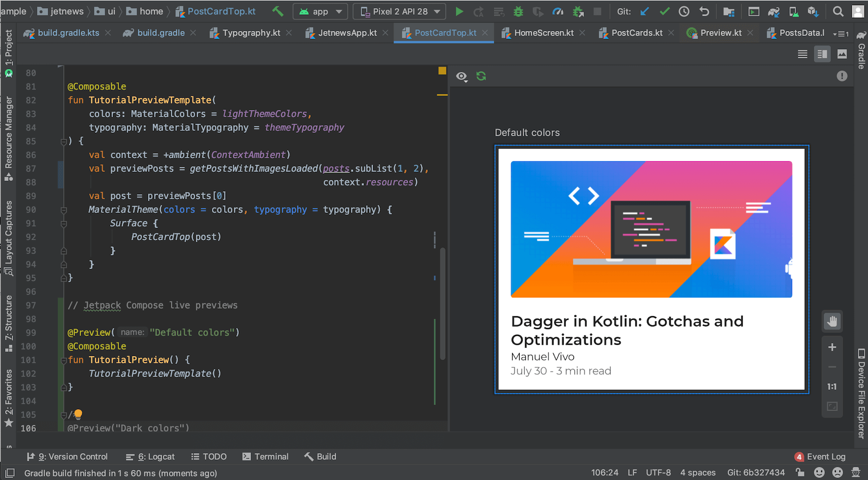Switch to design-only preview view

pyautogui.click(x=842, y=54)
